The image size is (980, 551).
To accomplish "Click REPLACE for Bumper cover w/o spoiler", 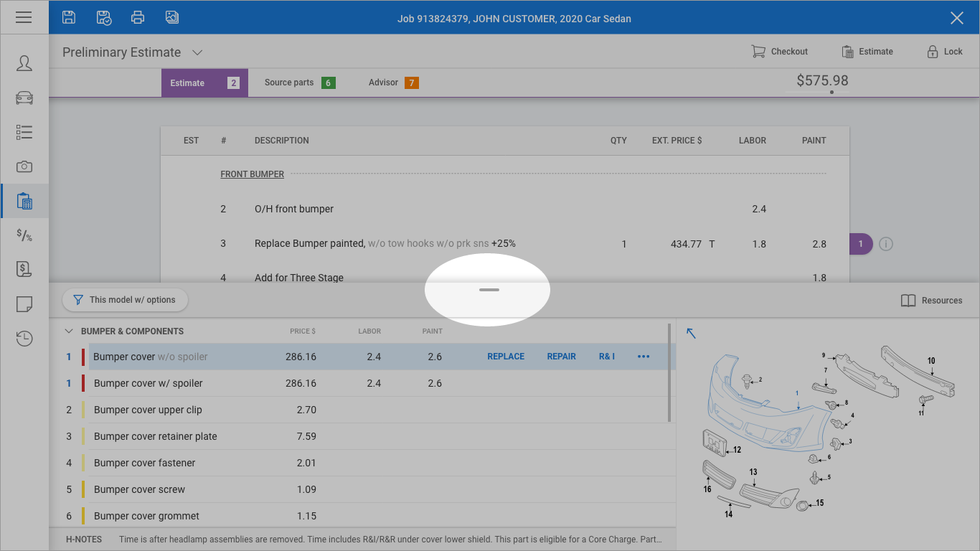I will (506, 357).
